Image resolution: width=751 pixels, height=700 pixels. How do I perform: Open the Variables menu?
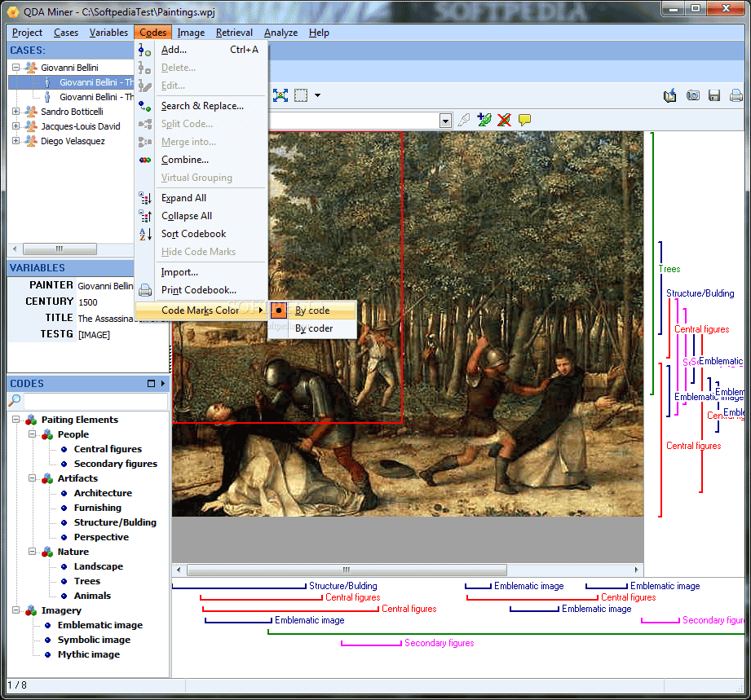point(108,33)
